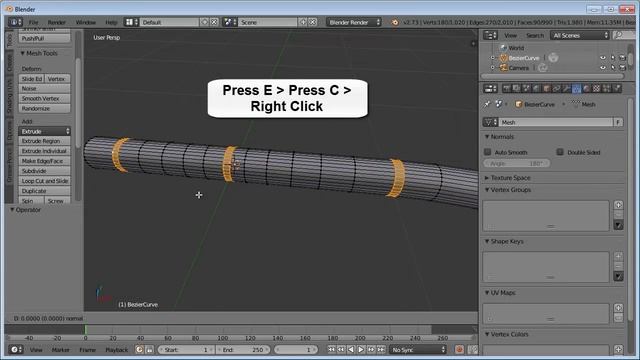Select the Camera object in the Outliner
This screenshot has width=640, height=360.
[519, 68]
